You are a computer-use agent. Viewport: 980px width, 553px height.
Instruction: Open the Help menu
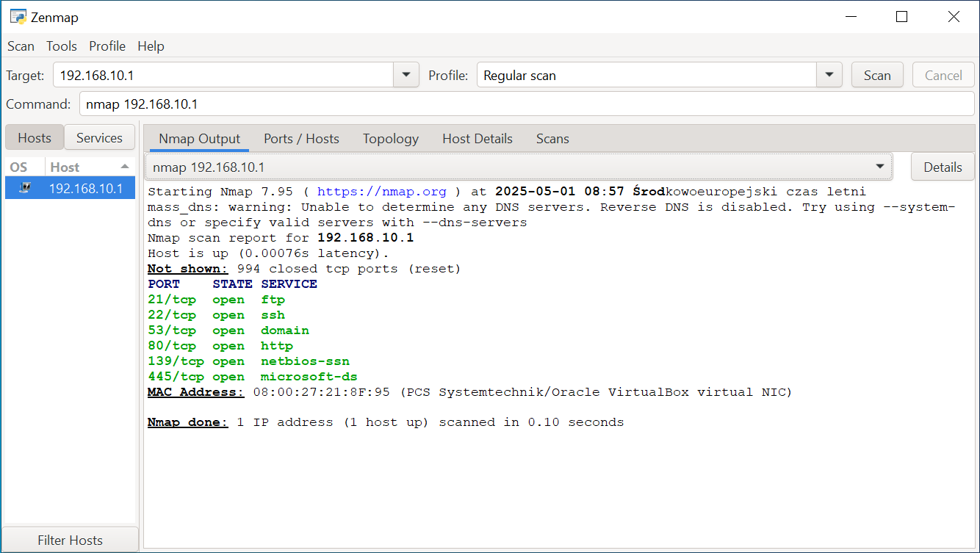click(151, 46)
